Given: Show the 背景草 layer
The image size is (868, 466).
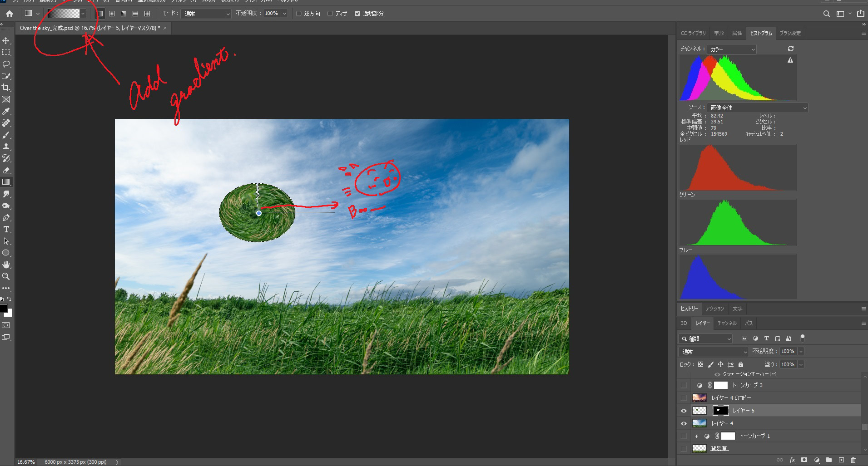Looking at the screenshot, I should [684, 449].
